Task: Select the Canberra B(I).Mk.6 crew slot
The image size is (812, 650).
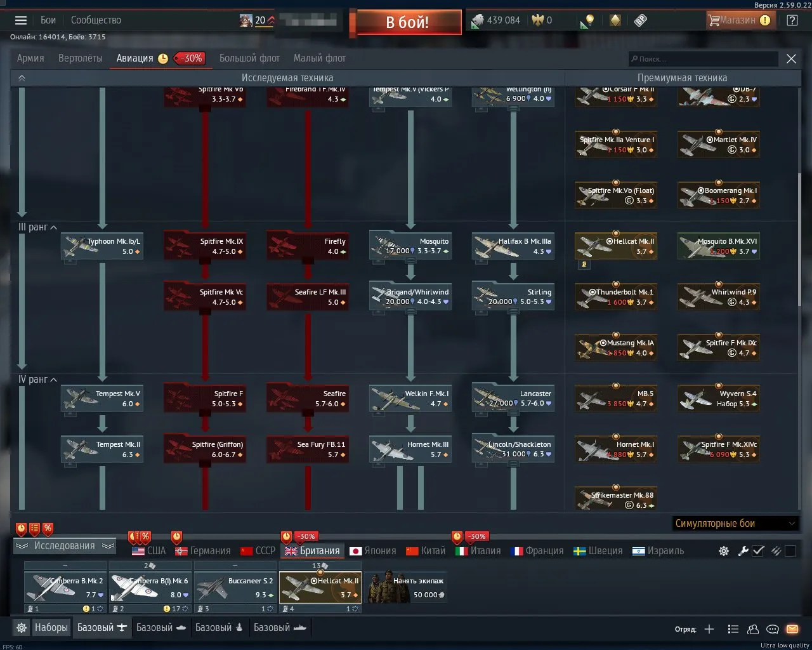Action: tap(150, 587)
